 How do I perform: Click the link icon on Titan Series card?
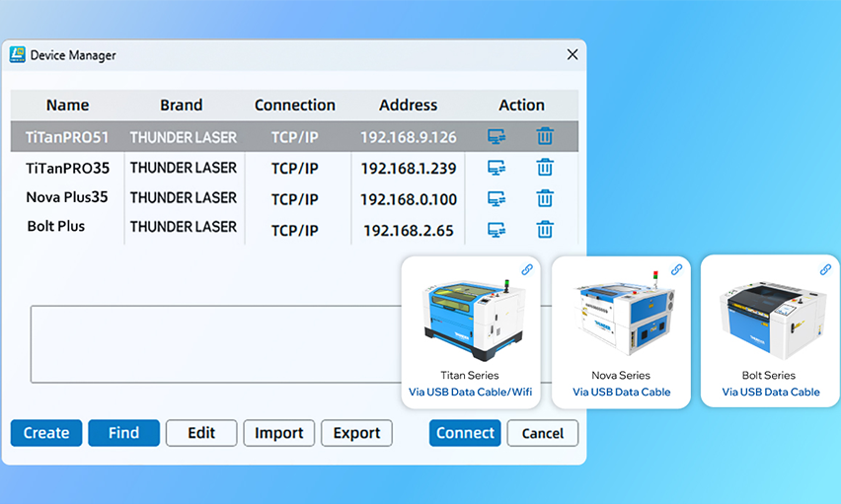(x=527, y=269)
